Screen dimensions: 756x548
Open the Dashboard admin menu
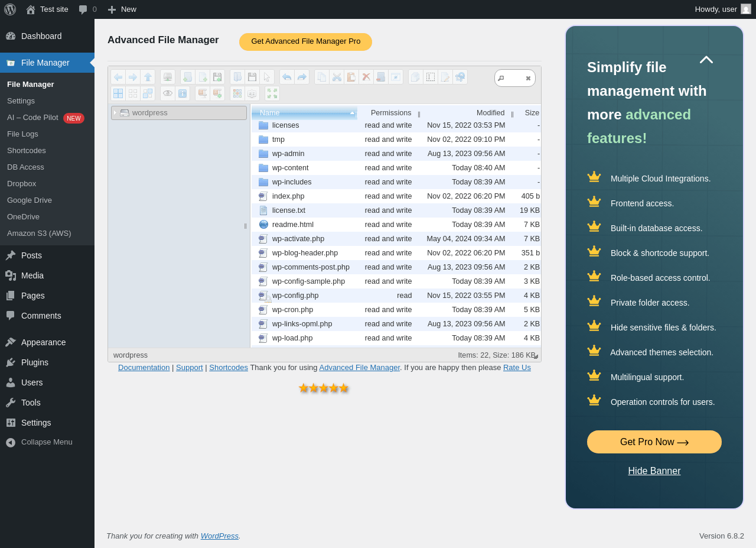click(x=47, y=36)
